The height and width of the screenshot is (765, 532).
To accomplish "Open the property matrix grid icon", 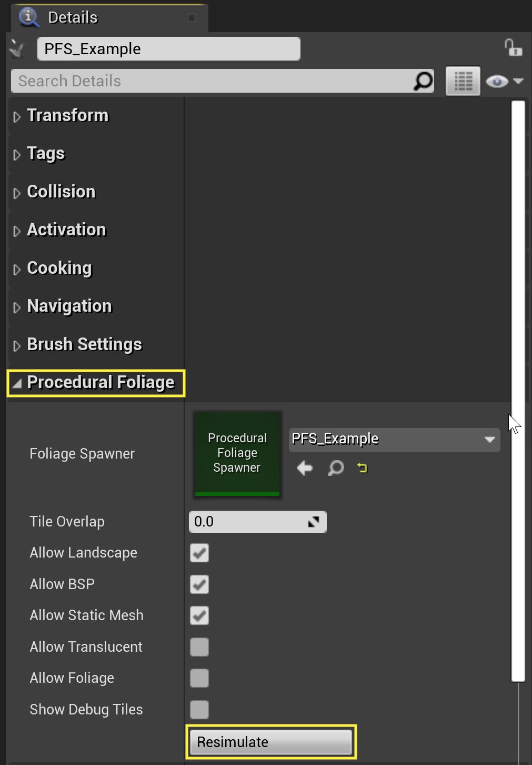I will click(463, 81).
